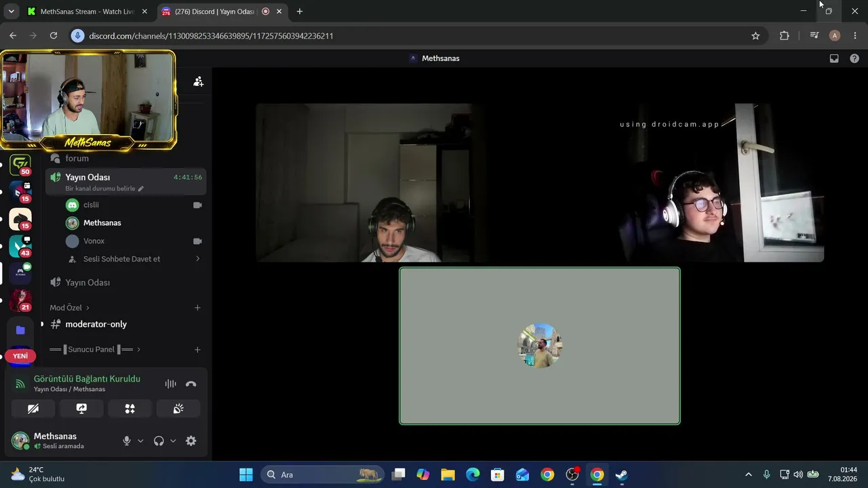Open the server with the 21 badge
The width and height of the screenshot is (868, 488).
[20, 301]
